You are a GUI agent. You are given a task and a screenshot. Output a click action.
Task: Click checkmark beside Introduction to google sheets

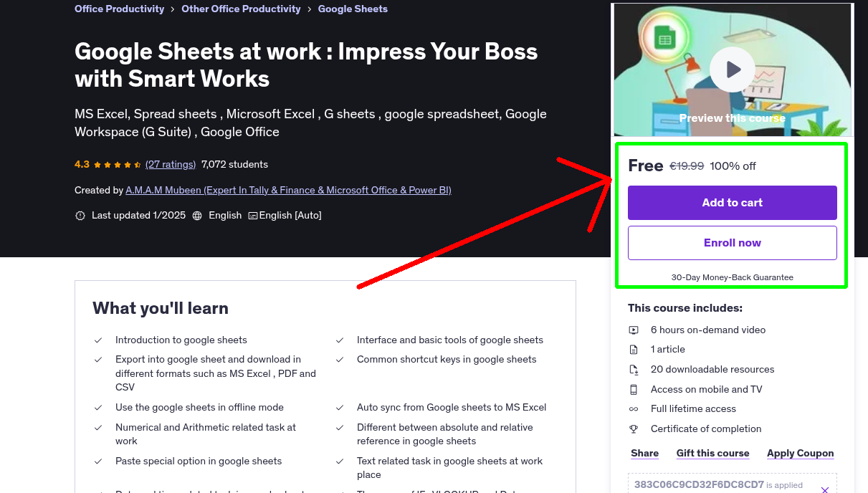[98, 340]
